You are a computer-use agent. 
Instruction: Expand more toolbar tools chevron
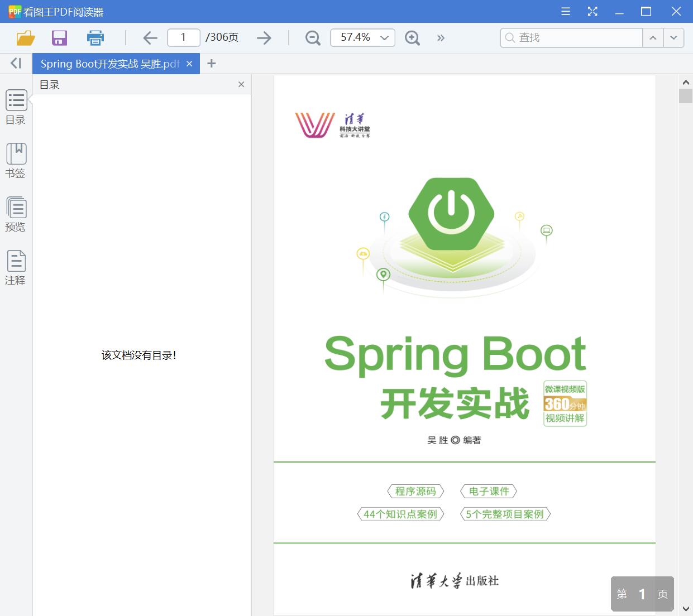(441, 38)
